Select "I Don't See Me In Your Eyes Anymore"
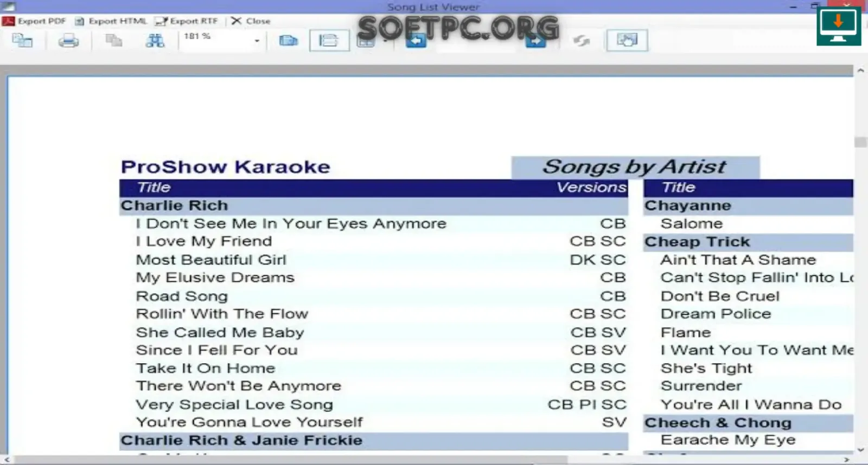868x465 pixels. click(x=291, y=224)
